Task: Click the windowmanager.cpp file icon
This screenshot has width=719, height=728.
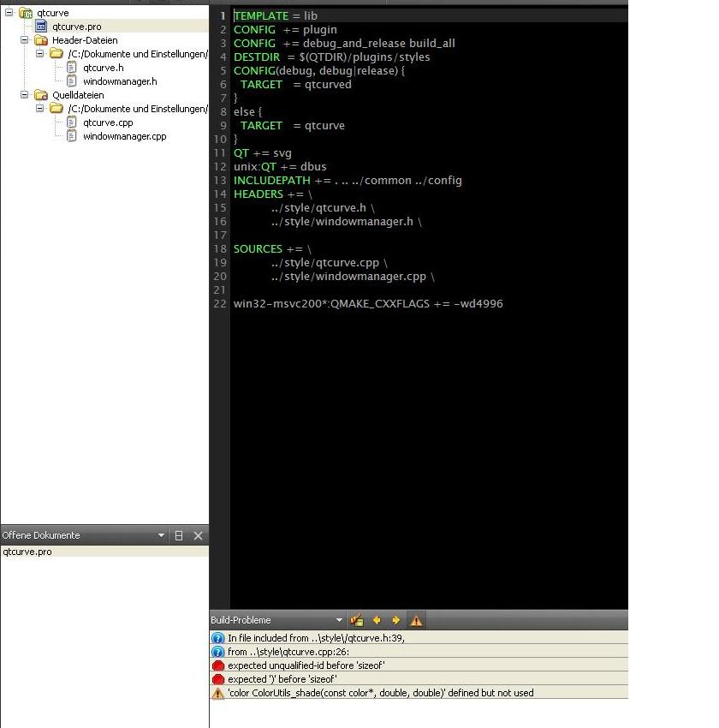Action: (x=71, y=136)
